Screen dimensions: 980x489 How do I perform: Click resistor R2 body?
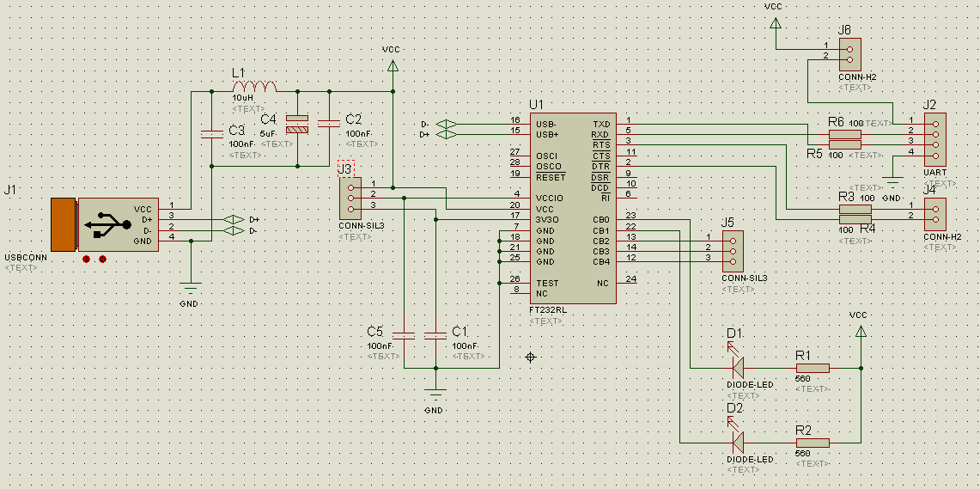pyautogui.click(x=812, y=443)
